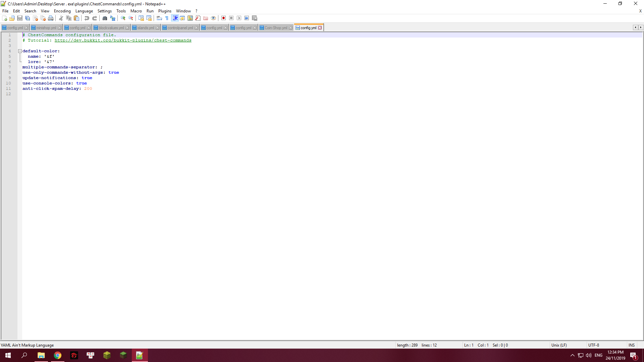
Task: Switch to the blockvalues.yml tab
Action: (111, 28)
